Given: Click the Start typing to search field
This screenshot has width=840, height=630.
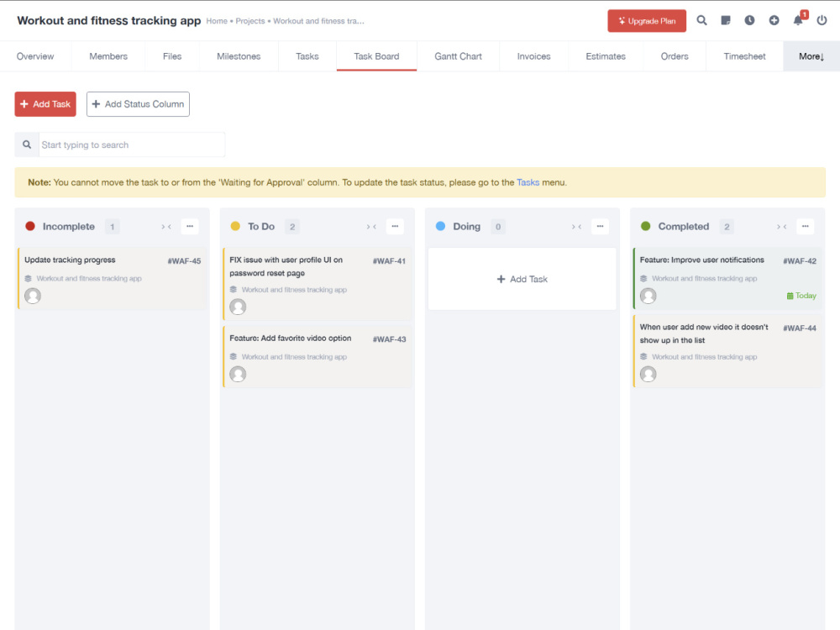Looking at the screenshot, I should coord(132,144).
